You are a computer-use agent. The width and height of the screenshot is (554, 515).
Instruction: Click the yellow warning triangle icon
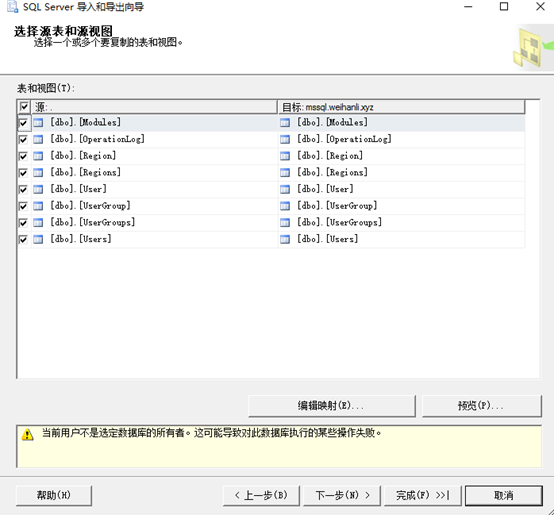28,435
